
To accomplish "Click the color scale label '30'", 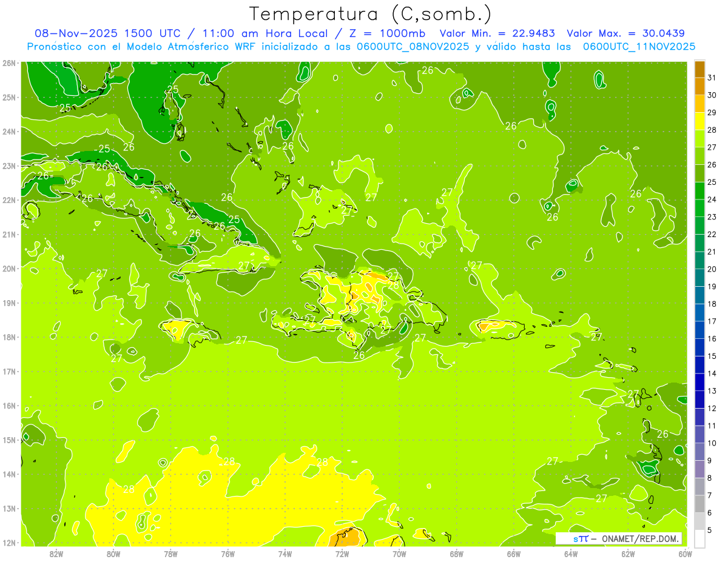I will click(712, 95).
